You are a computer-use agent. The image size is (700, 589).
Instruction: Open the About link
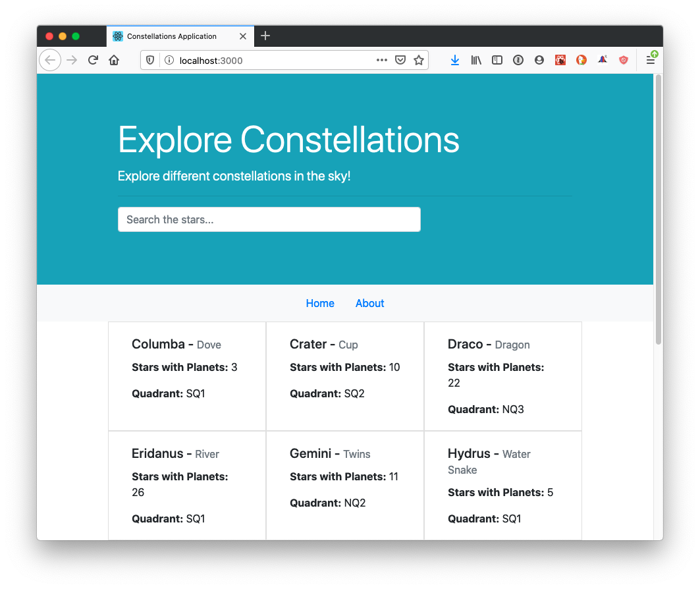(369, 303)
